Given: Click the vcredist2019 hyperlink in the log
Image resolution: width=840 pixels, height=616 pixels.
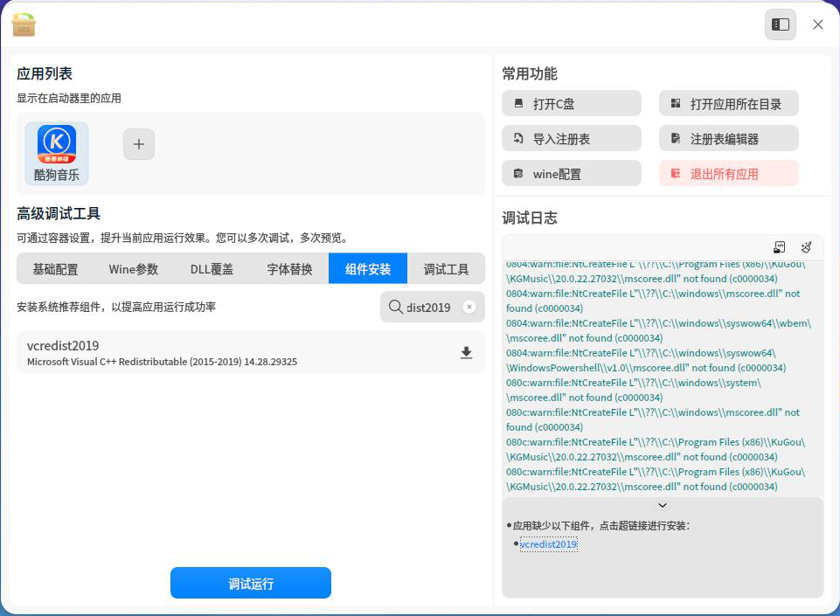Looking at the screenshot, I should click(x=548, y=544).
